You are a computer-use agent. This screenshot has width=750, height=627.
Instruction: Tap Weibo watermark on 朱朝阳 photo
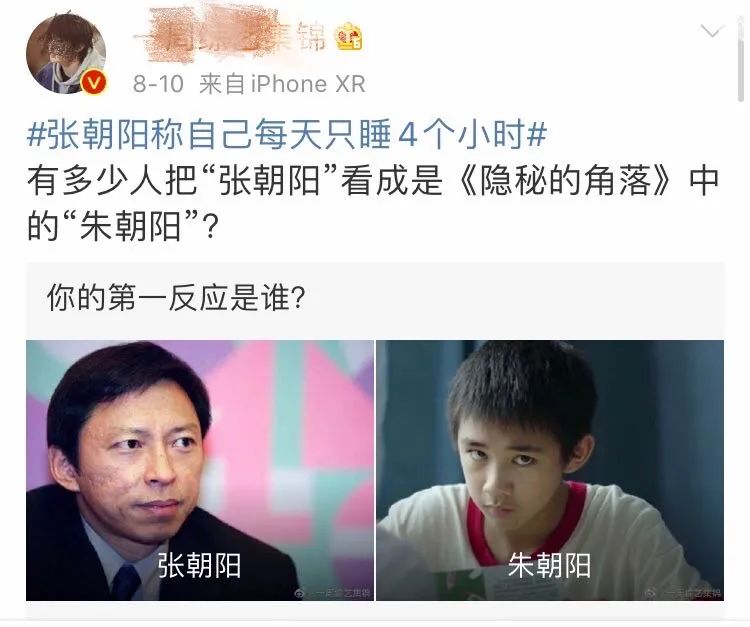tap(684, 594)
